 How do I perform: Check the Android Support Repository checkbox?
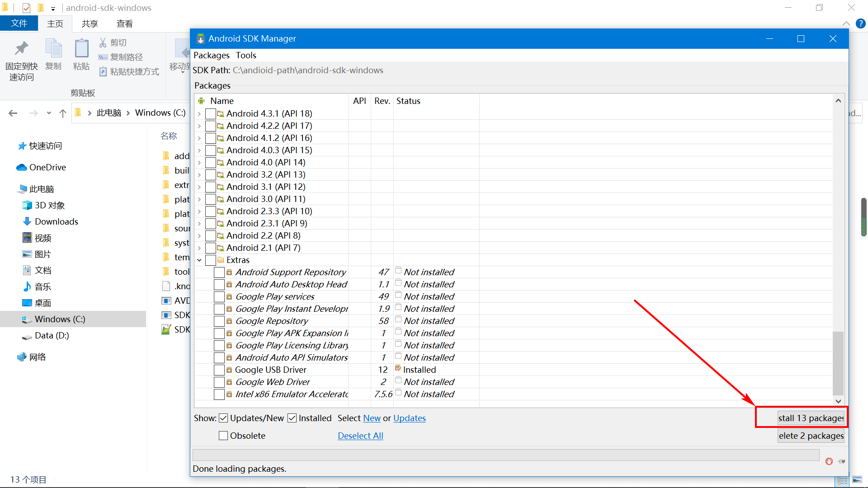(x=219, y=272)
